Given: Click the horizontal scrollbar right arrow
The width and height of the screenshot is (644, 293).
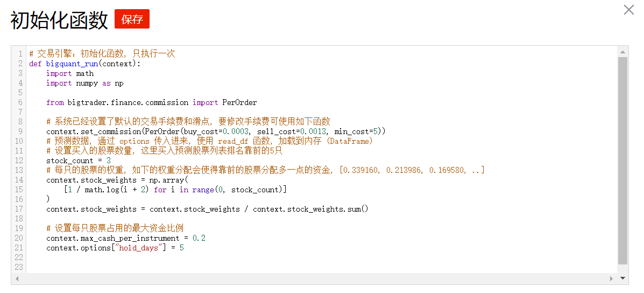Looking at the screenshot, I should click(611, 278).
